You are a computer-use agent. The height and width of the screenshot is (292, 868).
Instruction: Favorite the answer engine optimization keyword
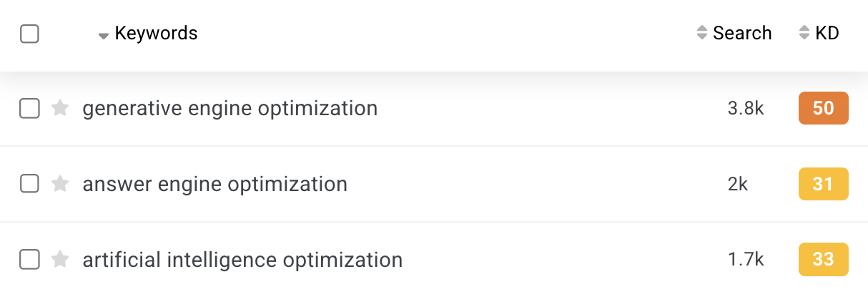[61, 184]
